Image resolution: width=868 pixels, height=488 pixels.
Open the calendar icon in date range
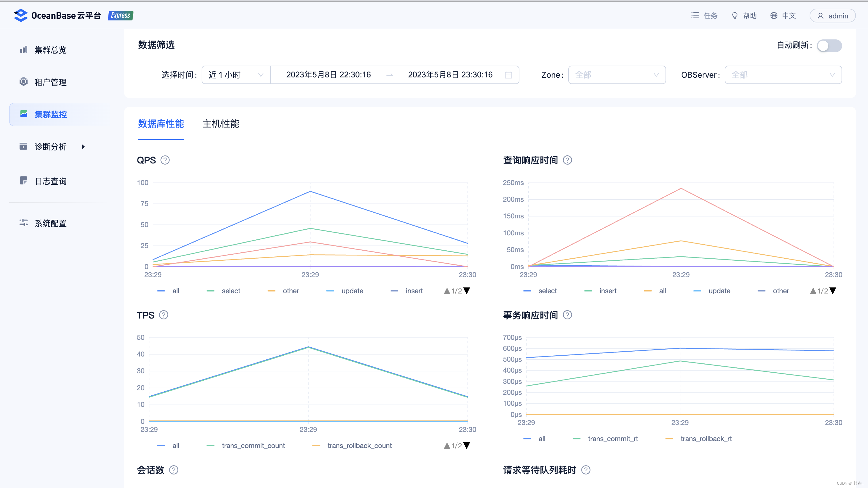[x=508, y=75]
